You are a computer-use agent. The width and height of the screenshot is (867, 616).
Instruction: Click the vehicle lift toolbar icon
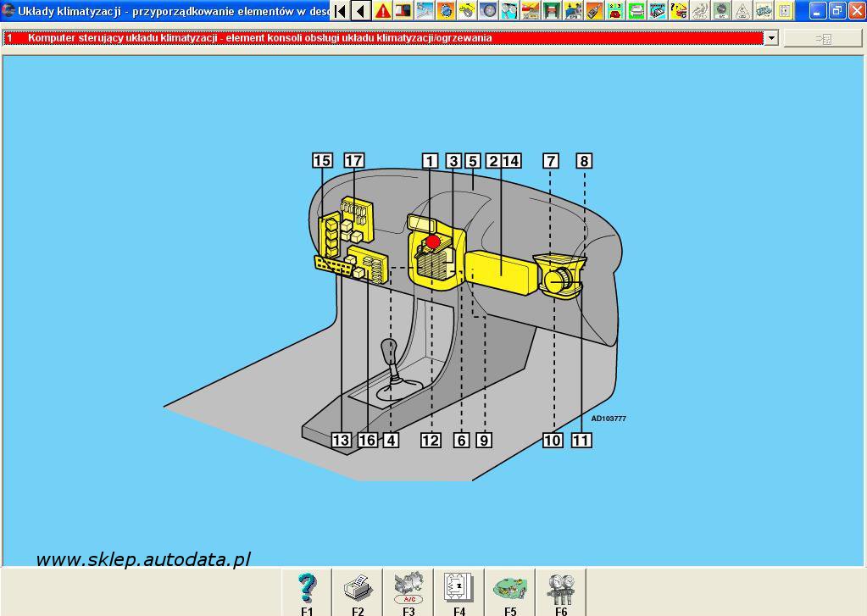click(x=552, y=11)
